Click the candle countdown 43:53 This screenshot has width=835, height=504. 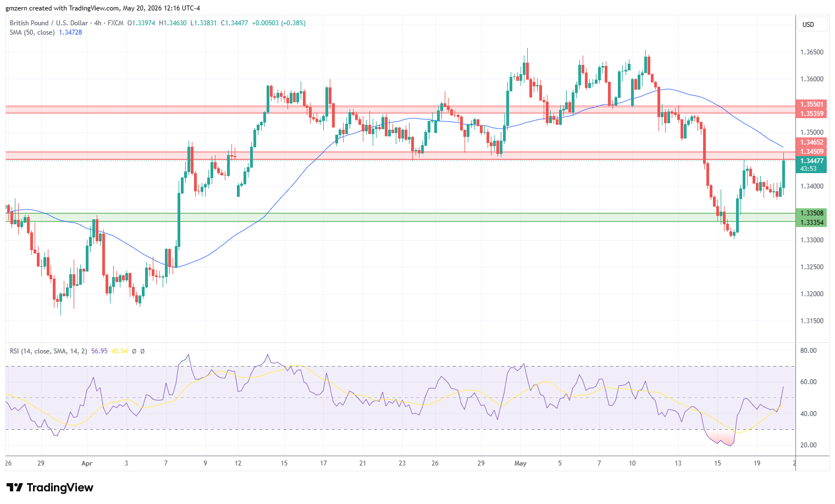tap(808, 169)
